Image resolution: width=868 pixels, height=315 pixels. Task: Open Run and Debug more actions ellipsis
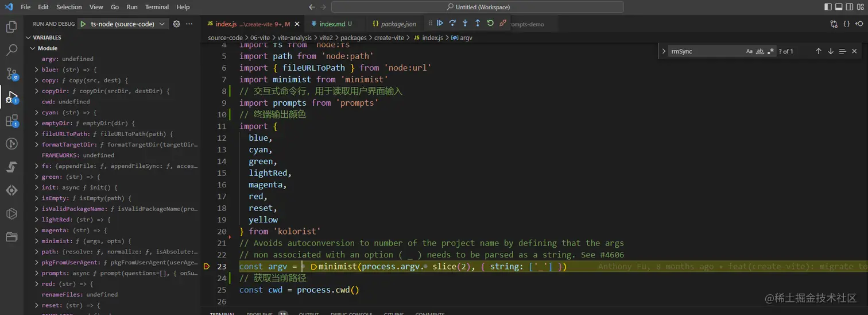coord(189,24)
